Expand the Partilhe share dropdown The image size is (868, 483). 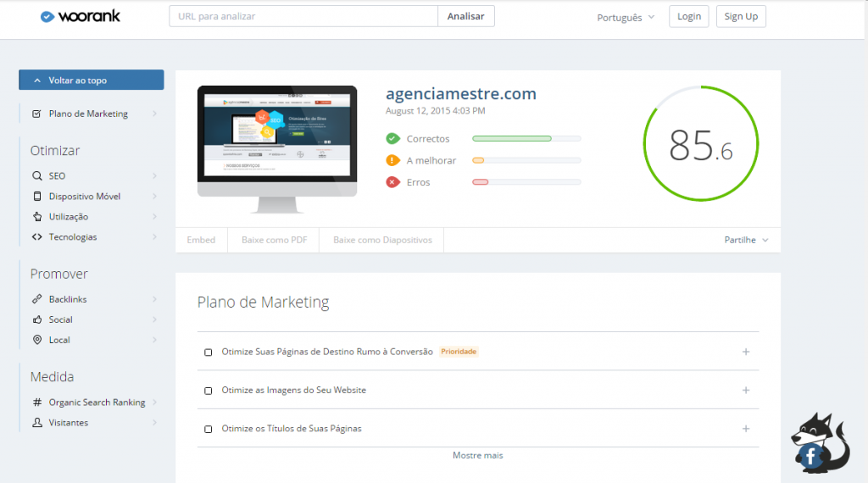746,240
